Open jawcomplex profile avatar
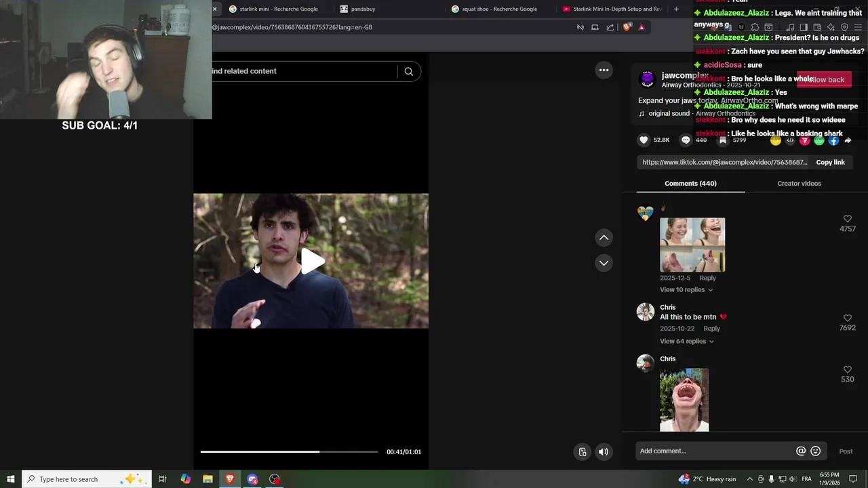868x488 pixels. pyautogui.click(x=647, y=79)
